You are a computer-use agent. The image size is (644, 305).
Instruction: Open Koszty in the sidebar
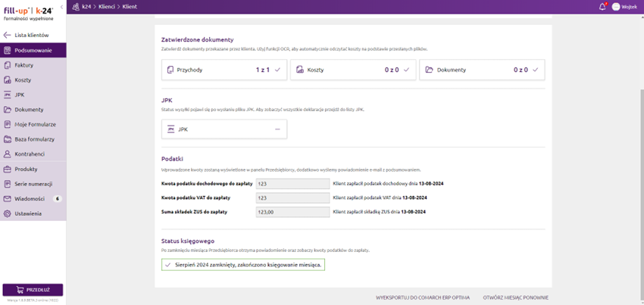tap(33, 80)
